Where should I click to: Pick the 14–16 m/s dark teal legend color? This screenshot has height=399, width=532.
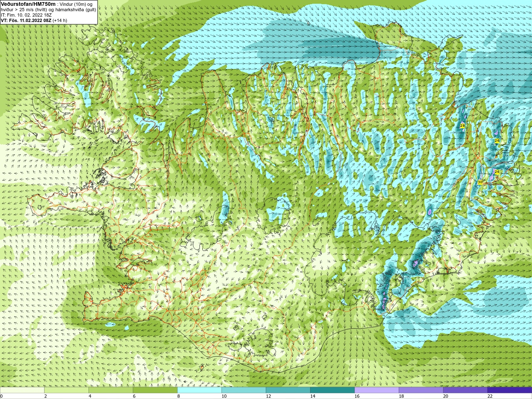tap(332, 390)
